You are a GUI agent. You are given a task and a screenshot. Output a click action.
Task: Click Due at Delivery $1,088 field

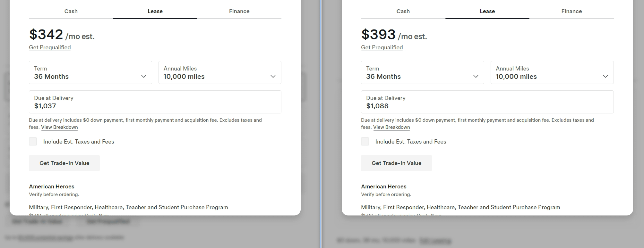pos(487,102)
